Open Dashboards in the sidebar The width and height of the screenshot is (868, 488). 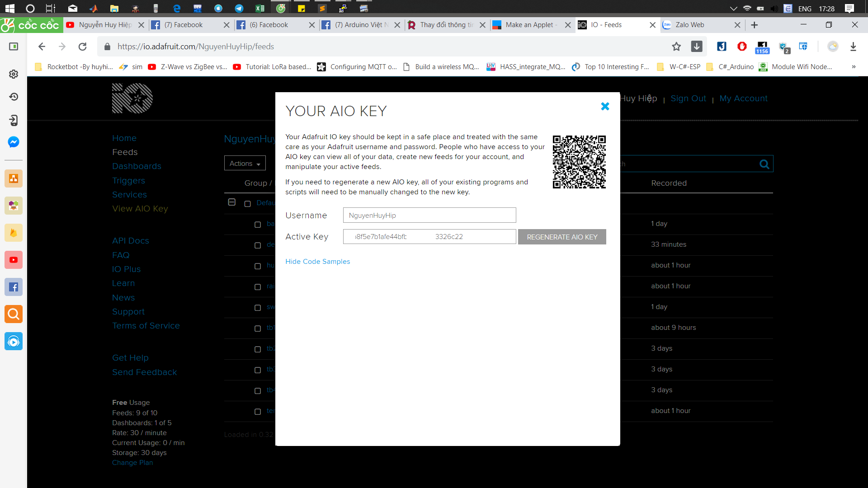[137, 166]
